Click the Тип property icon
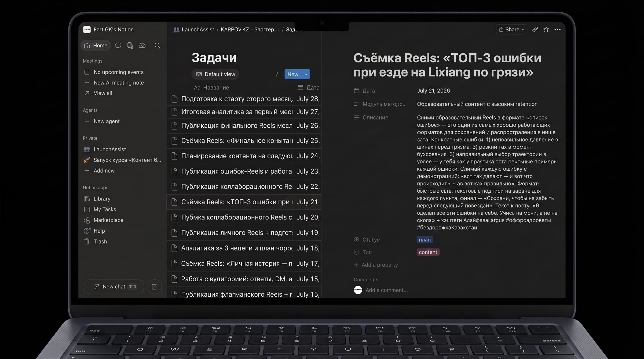This screenshot has height=359, width=644. [356, 252]
